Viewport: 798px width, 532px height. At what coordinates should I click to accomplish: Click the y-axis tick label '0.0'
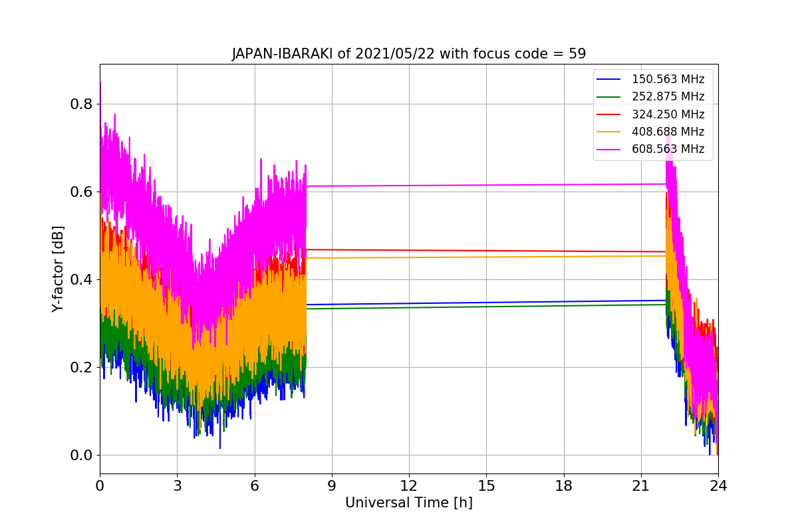82,456
